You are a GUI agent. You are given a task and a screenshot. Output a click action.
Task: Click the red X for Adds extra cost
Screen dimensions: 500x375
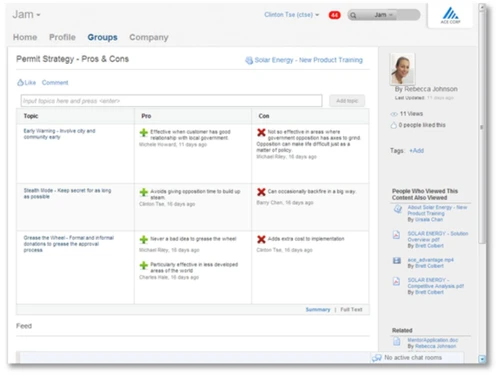tap(261, 239)
